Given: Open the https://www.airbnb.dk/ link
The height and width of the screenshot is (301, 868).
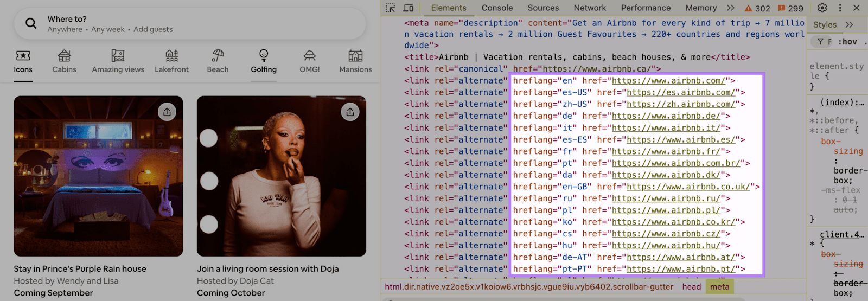Looking at the screenshot, I should coord(666,175).
